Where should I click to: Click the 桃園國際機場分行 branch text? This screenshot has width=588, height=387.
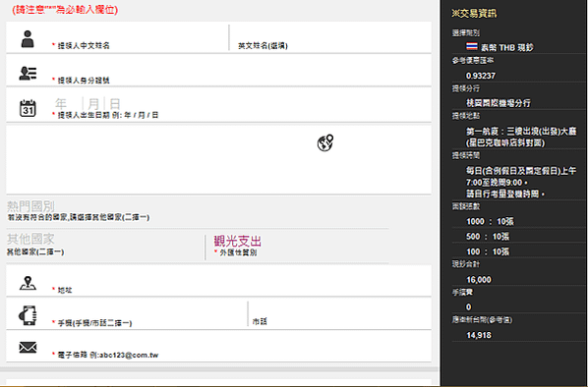point(498,103)
